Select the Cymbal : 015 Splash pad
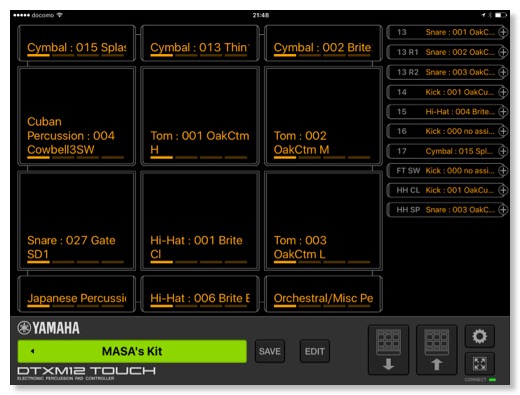The width and height of the screenshot is (520, 395). [77, 43]
